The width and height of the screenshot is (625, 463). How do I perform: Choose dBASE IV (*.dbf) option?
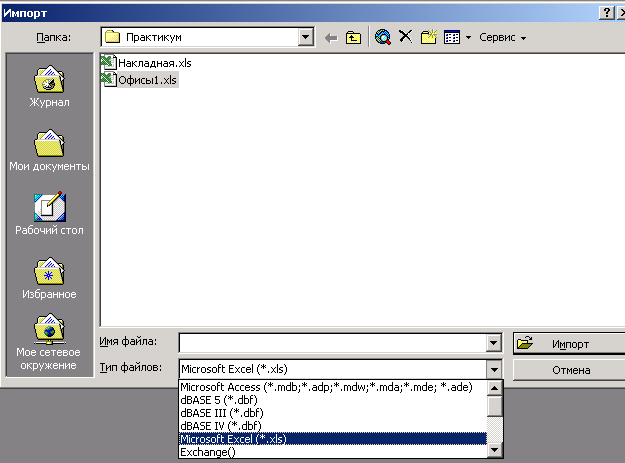pos(333,426)
